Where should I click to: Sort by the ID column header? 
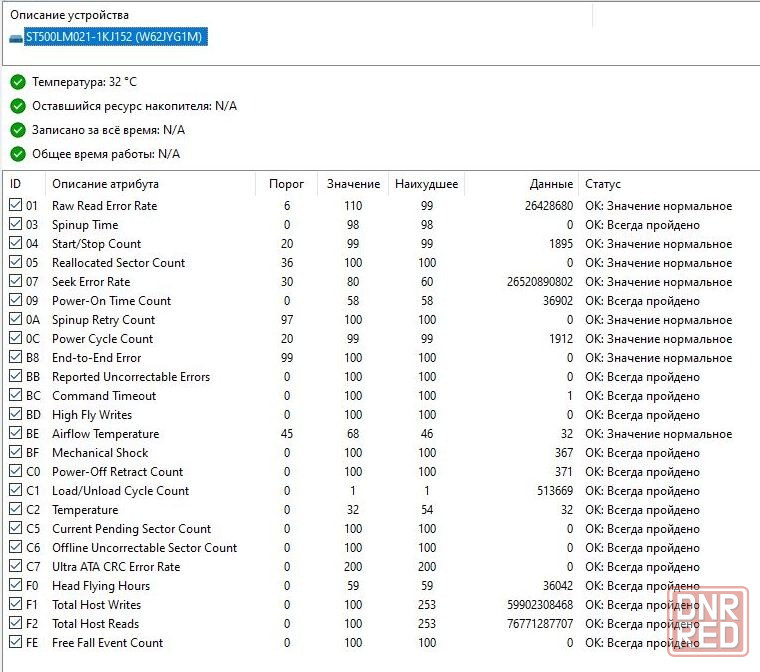[16, 184]
